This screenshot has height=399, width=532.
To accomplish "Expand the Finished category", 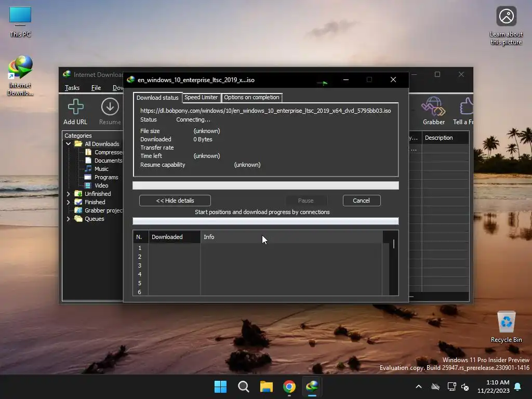I will [68, 202].
